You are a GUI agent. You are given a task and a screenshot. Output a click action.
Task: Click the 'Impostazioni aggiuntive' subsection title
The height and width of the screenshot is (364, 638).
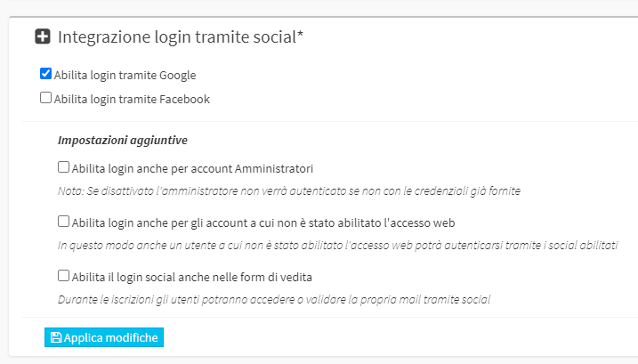(x=123, y=140)
